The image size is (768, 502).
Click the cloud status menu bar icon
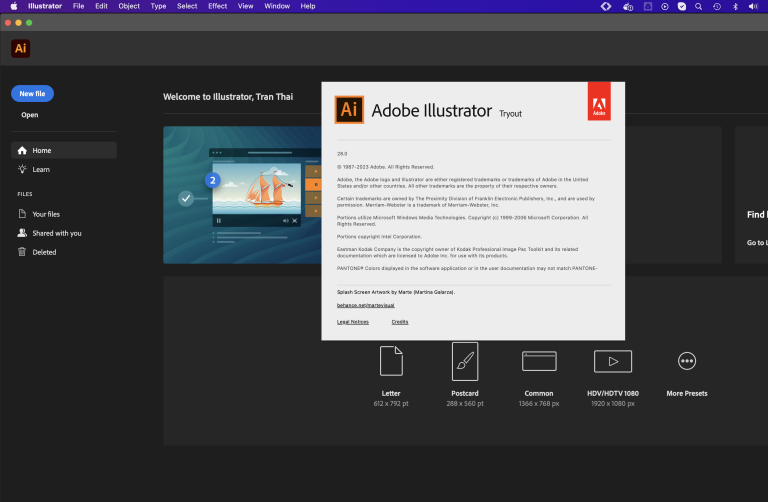coord(628,6)
